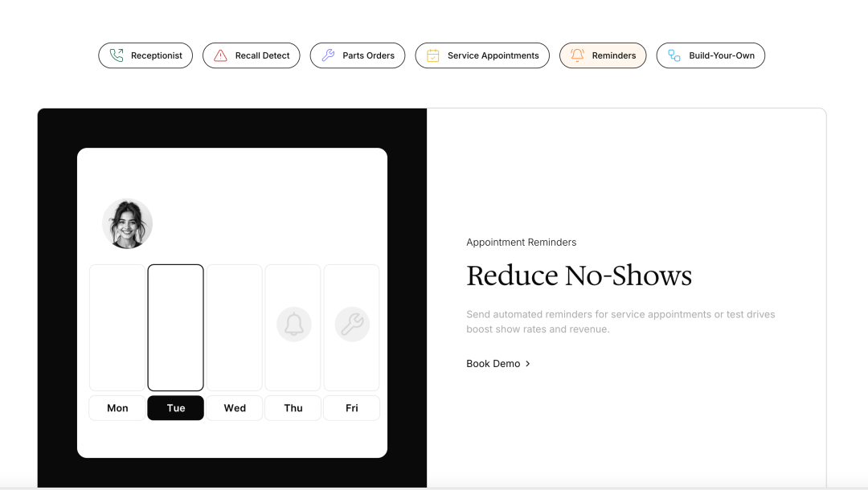Select the highlighted Tue day button
Screen dimensions: 868x490
176,408
